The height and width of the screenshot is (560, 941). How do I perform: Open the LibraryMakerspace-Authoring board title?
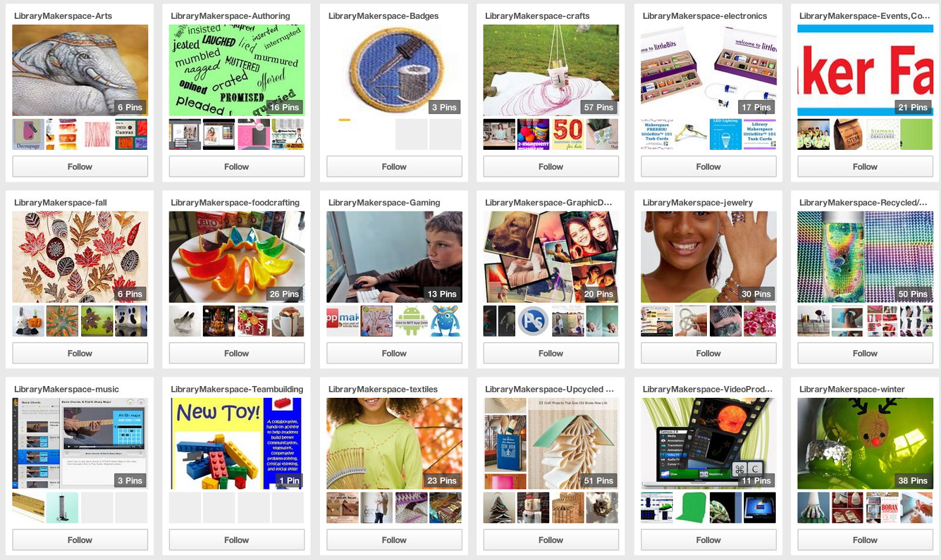point(230,16)
